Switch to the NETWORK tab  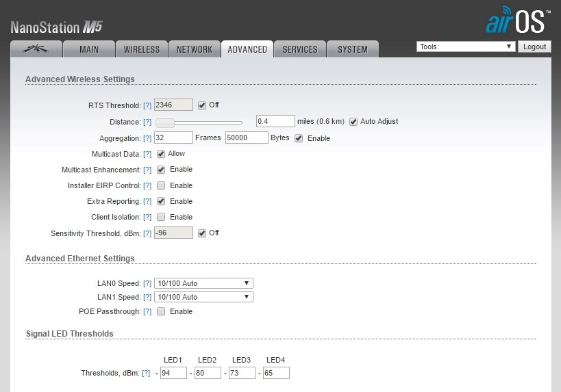[195, 49]
